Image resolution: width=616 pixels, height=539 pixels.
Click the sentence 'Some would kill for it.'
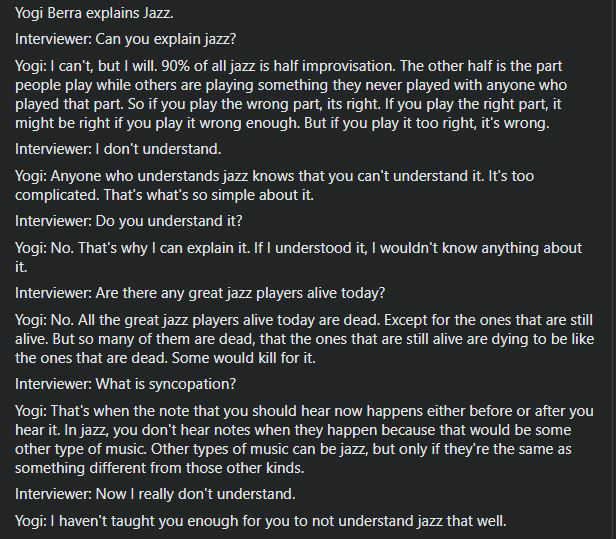pos(244,358)
